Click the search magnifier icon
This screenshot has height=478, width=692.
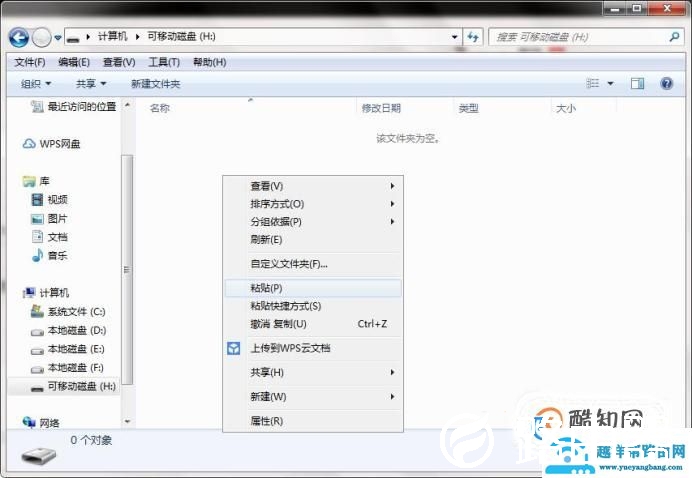[x=674, y=37]
